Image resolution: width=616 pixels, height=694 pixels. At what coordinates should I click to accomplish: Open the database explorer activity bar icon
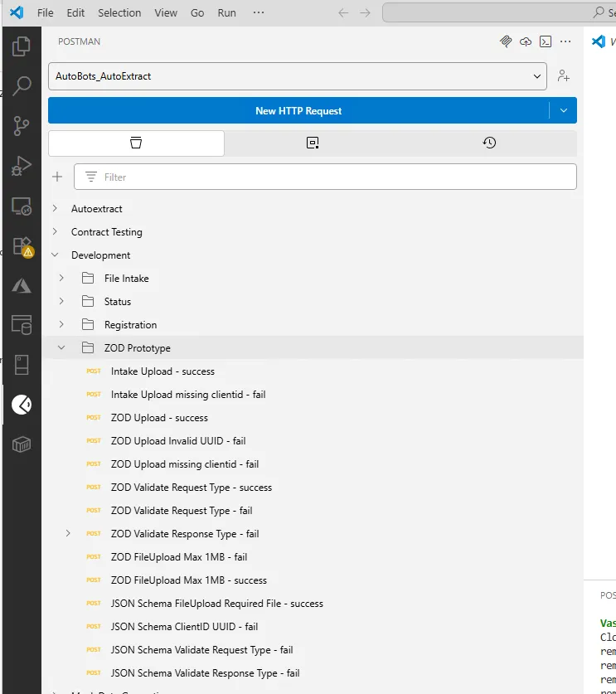22,325
